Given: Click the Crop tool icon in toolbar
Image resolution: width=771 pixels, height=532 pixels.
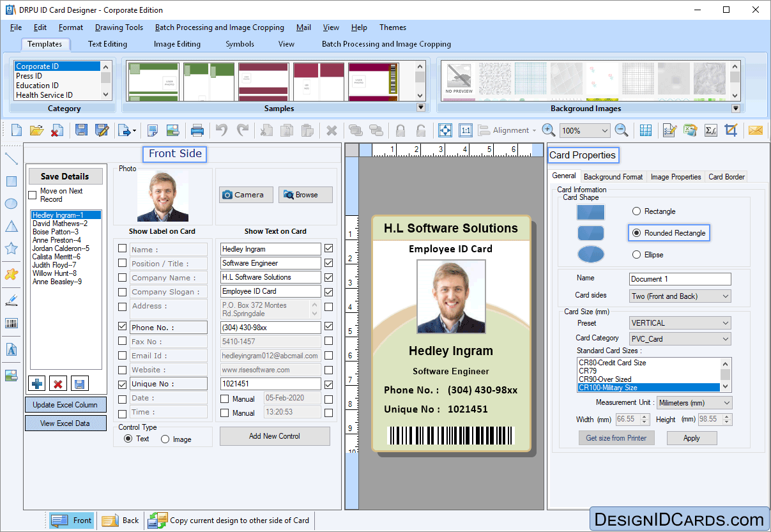Looking at the screenshot, I should coord(731,130).
